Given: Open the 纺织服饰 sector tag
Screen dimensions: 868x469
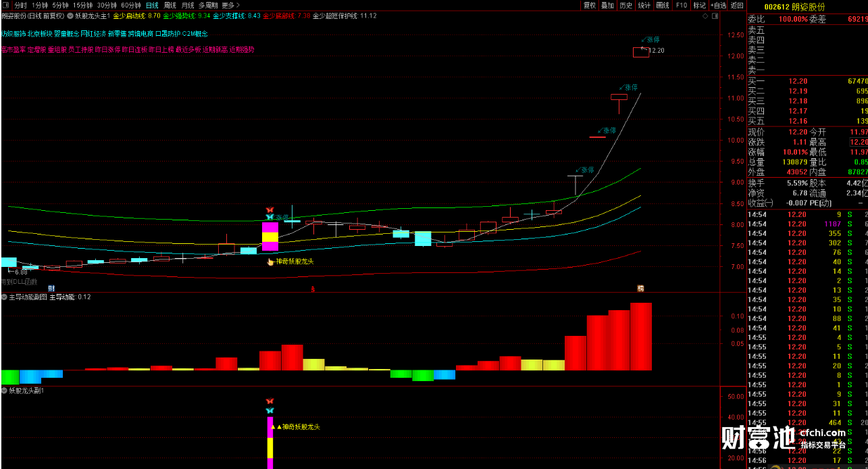Looking at the screenshot, I should coord(12,33).
